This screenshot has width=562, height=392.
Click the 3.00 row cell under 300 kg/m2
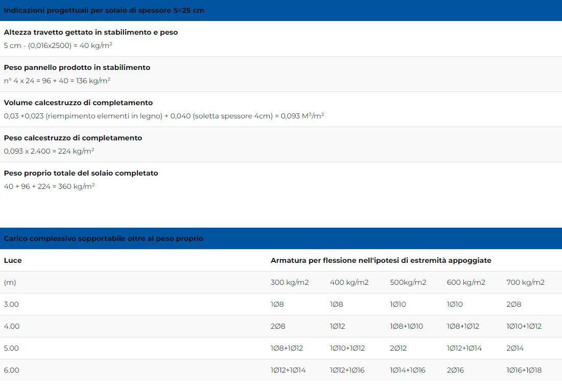[277, 304]
